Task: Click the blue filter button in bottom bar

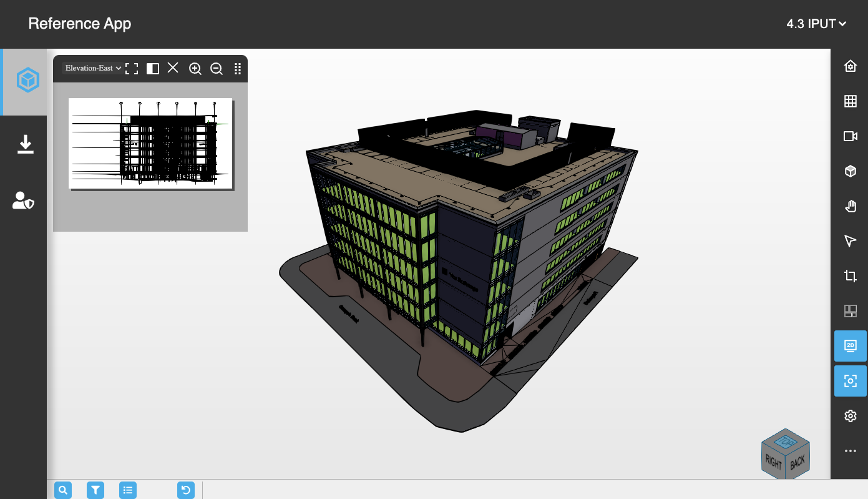Action: 95,490
